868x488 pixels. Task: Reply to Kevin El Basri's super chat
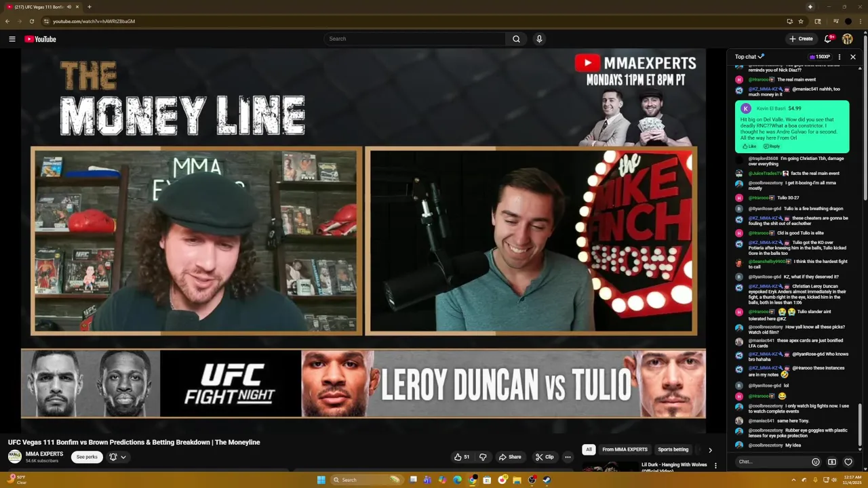point(772,146)
